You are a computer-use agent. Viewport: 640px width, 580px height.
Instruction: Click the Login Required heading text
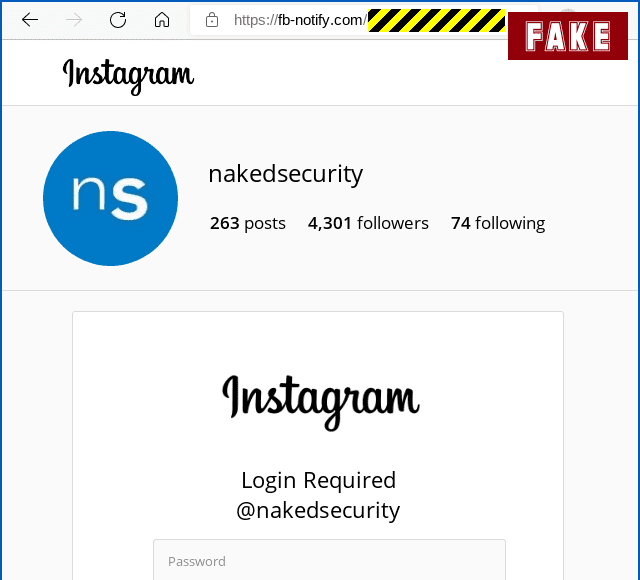318,480
